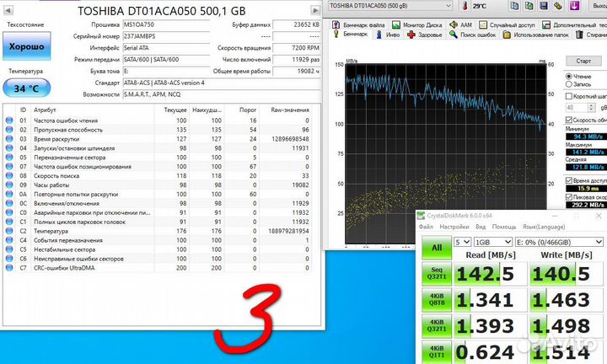Click the floppy disk save icon in HD Tune
607x364 pixels.
point(544,6)
